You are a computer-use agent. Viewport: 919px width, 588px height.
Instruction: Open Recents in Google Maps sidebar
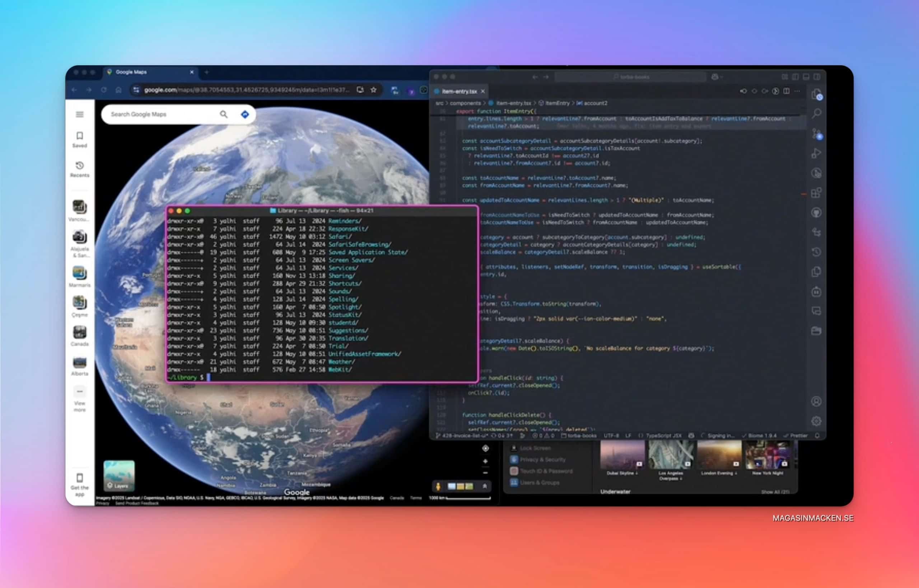coord(79,170)
